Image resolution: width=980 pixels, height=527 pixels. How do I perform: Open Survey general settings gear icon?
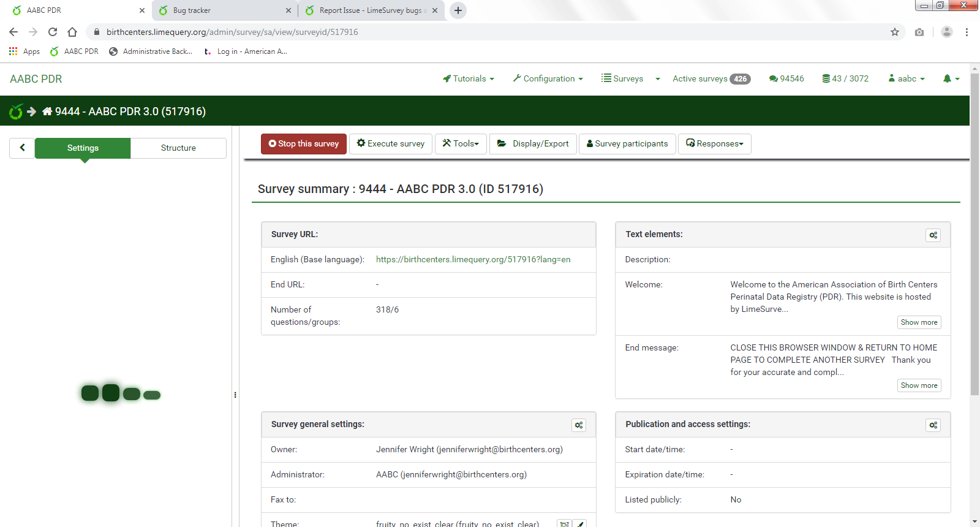tap(578, 425)
